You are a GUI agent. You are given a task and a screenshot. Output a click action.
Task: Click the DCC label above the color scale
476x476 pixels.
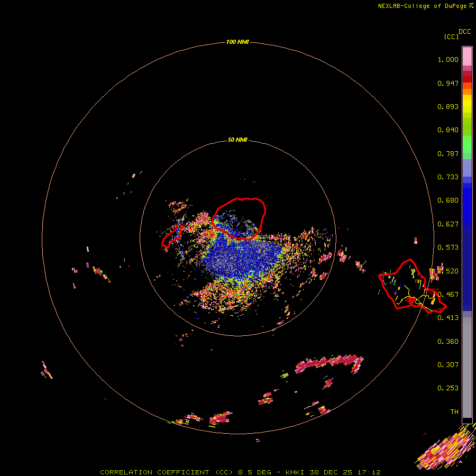tap(465, 32)
